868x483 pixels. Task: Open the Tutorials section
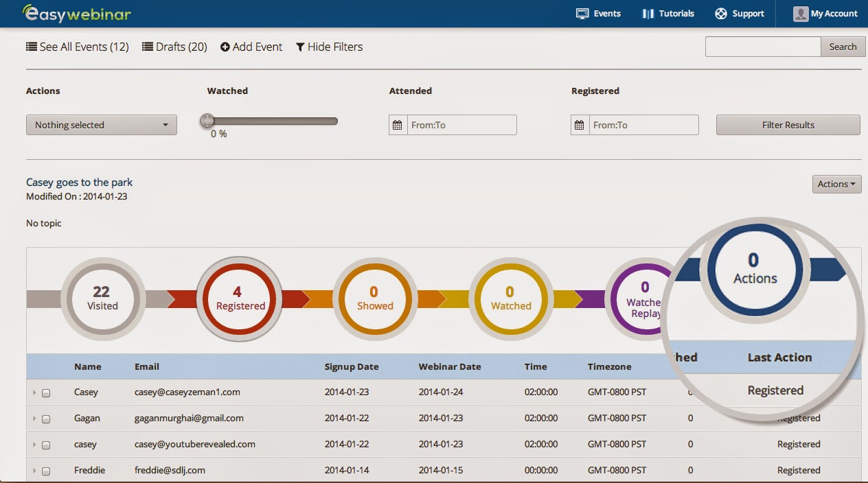(667, 13)
